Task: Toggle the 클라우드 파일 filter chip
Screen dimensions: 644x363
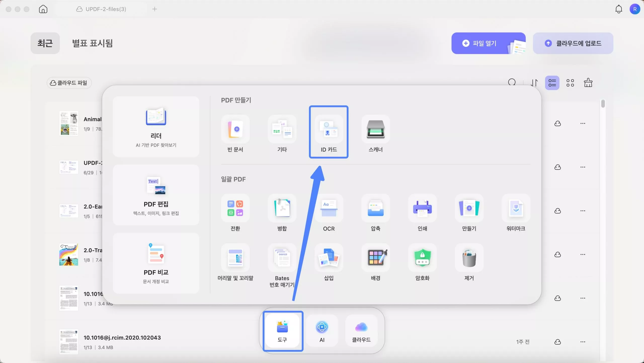Action: [69, 83]
